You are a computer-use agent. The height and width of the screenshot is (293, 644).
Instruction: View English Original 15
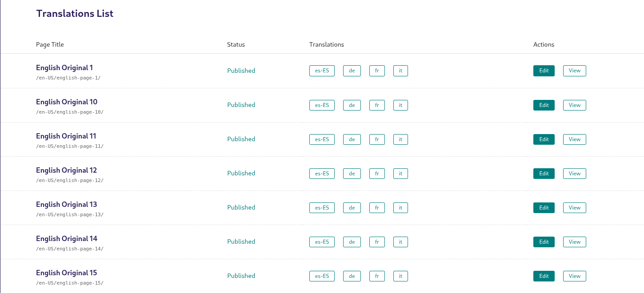[x=574, y=276]
